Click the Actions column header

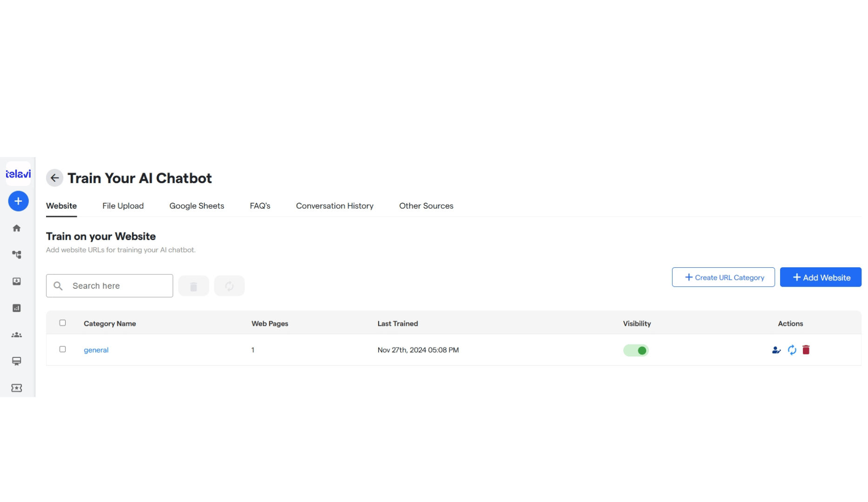coord(790,324)
